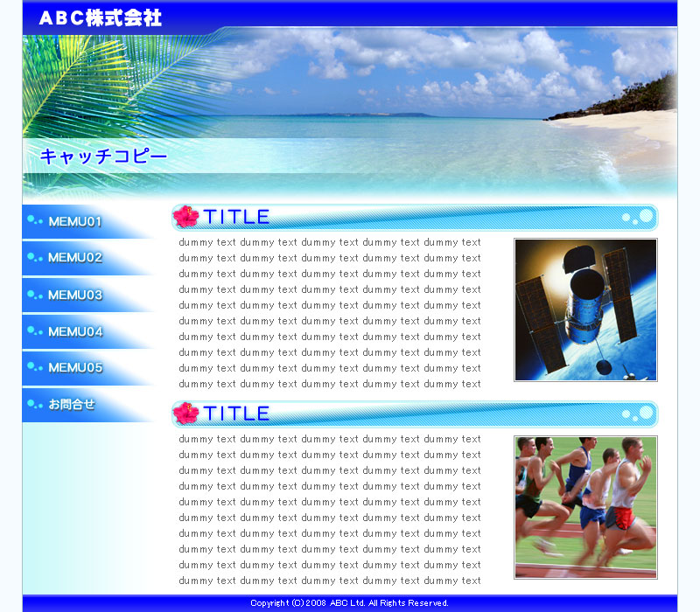Click the first TITLE heading text

pyautogui.click(x=236, y=217)
